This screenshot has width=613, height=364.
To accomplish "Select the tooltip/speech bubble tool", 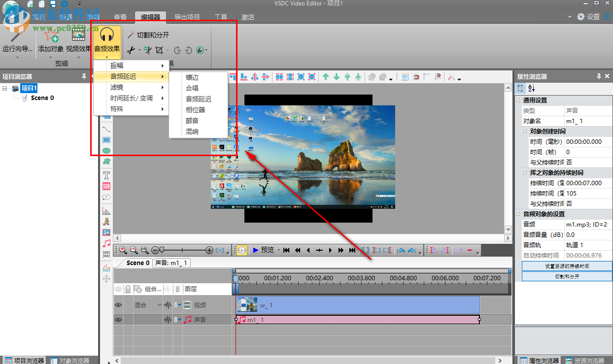I will pos(106,197).
